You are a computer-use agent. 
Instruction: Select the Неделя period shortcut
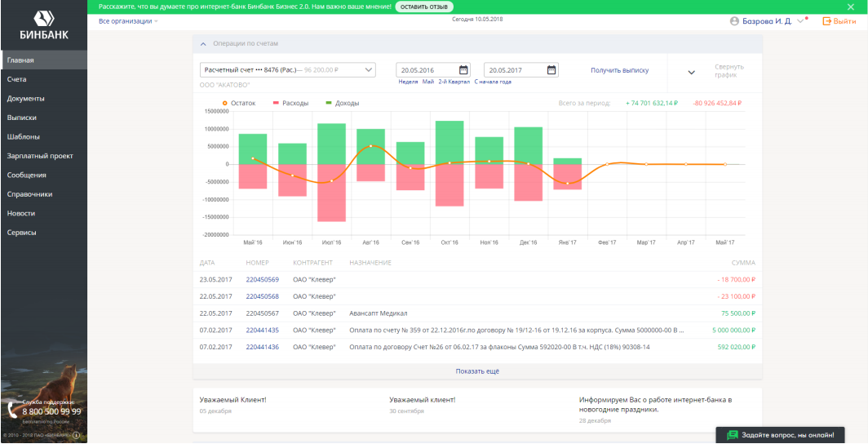409,82
